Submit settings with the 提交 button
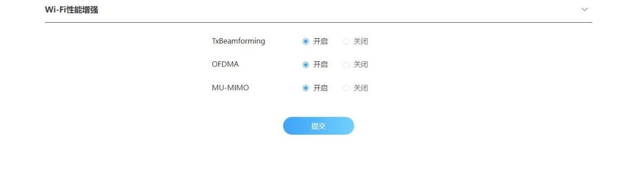Screen dimensions: 644x169 (x=318, y=126)
